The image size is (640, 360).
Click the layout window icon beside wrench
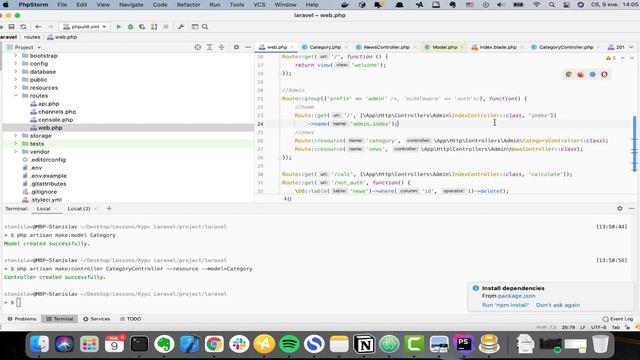pyautogui.click(x=195, y=27)
